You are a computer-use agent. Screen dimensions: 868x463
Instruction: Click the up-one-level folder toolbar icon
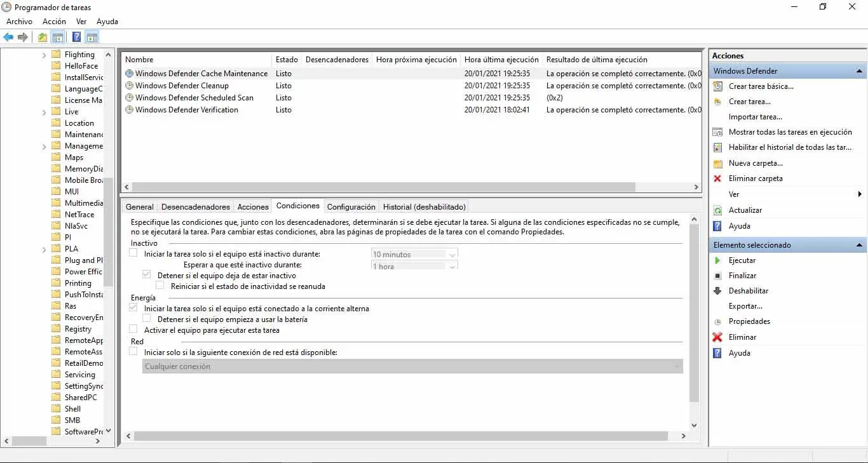[43, 37]
